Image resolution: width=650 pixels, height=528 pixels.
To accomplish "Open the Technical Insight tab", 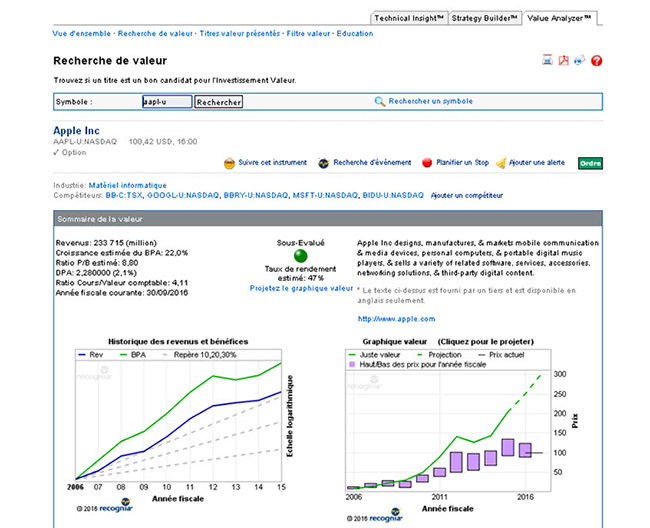I will pyautogui.click(x=409, y=18).
